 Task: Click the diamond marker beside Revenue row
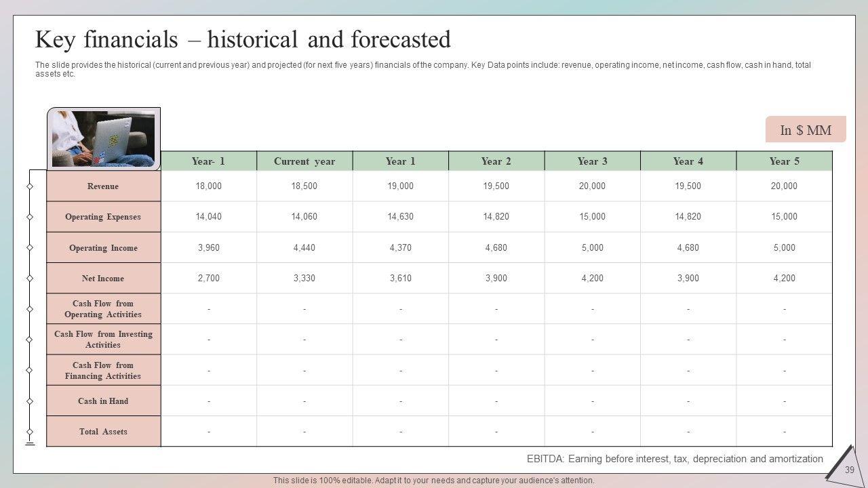30,186
